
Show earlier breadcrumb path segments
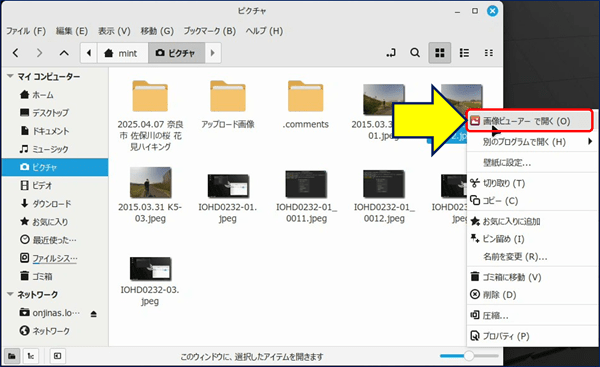(89, 53)
